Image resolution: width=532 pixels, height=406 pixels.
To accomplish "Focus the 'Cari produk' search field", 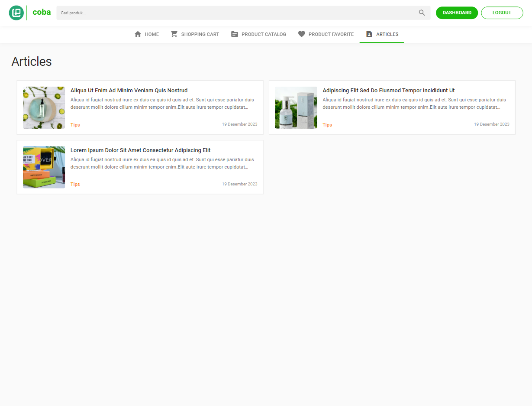I will (x=237, y=13).
